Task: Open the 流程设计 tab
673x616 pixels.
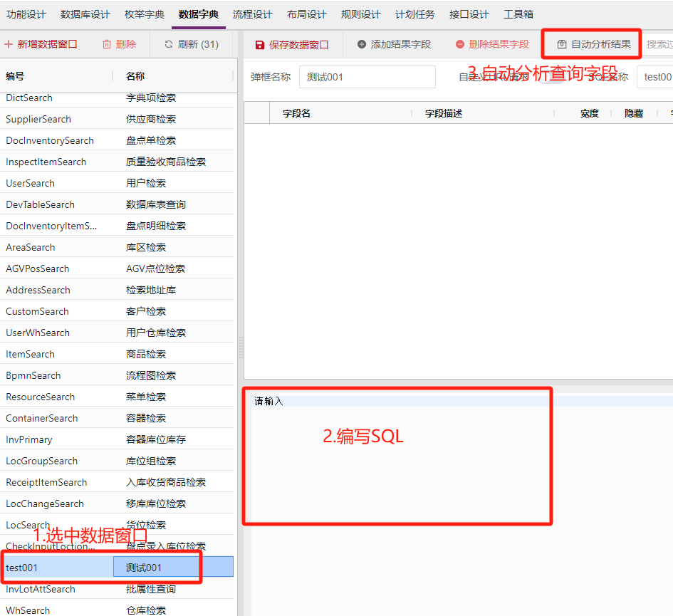Action: tap(253, 14)
